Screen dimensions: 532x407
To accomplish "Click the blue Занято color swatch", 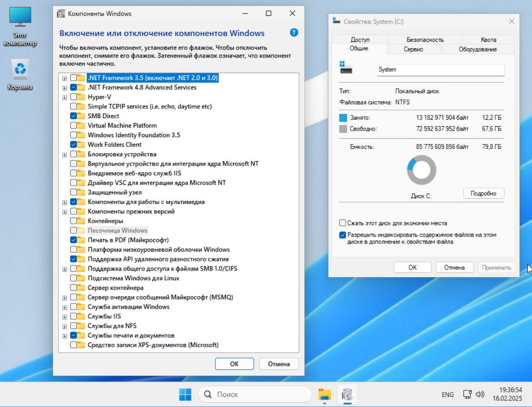I will [343, 118].
